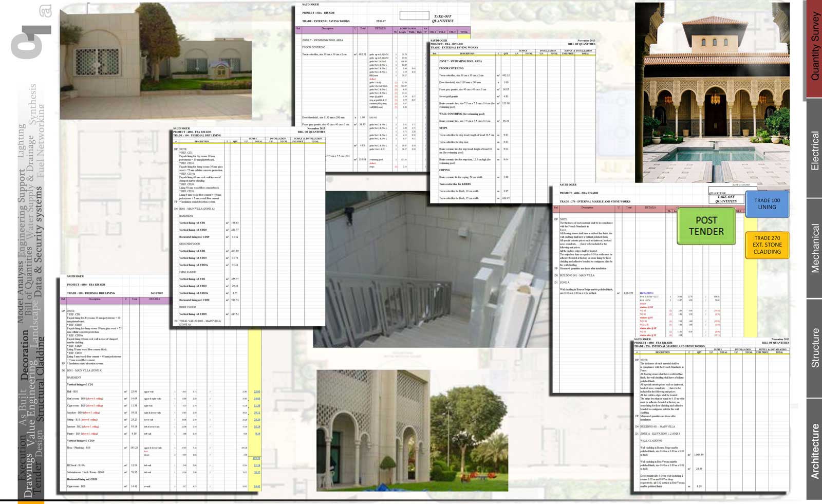This screenshot has width=822, height=504.
Task: Open the villa entrance wall photo
Action: point(155,61)
